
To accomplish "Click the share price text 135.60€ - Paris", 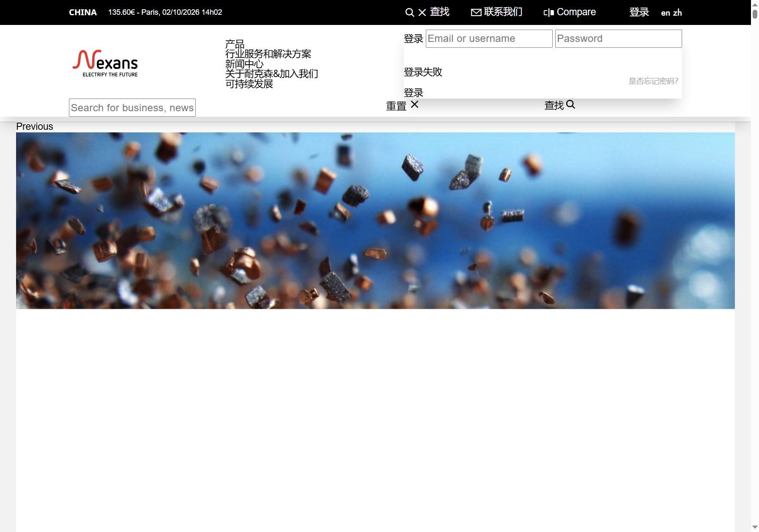I will point(165,12).
